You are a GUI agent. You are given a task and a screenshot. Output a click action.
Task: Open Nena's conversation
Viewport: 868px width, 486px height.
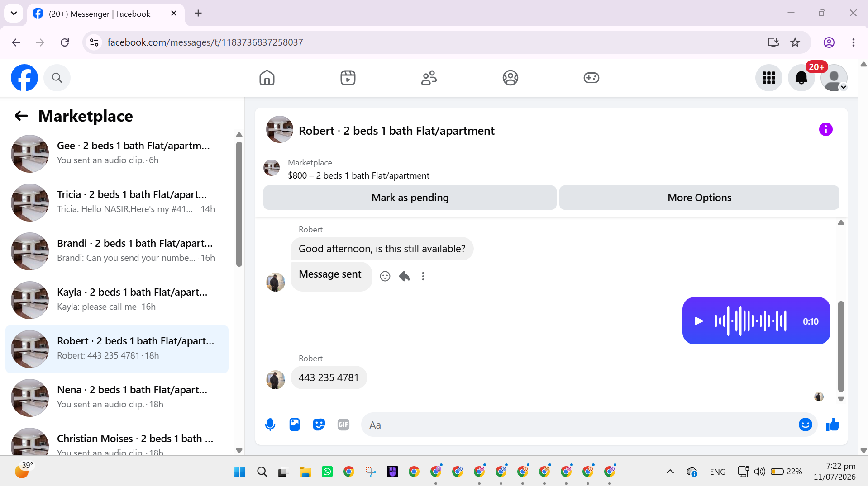pos(117,398)
